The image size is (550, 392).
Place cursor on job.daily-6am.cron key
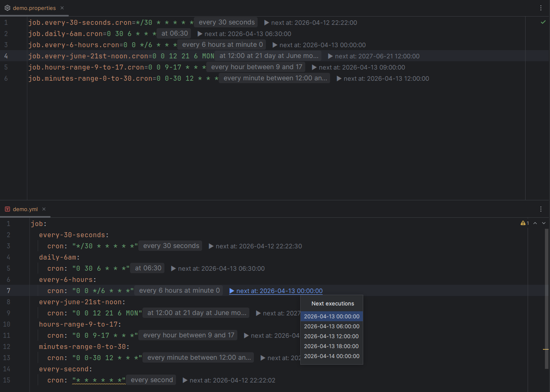pyautogui.click(x=65, y=34)
